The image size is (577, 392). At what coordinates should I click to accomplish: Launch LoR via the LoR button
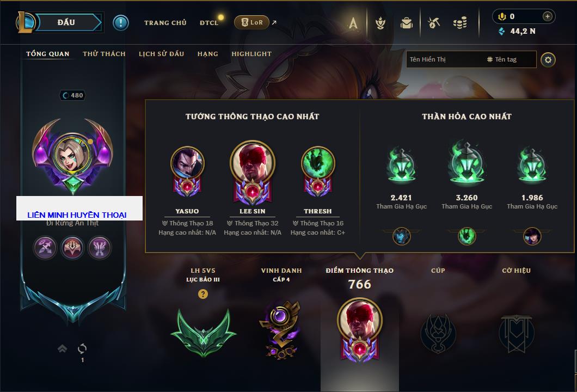pos(251,22)
